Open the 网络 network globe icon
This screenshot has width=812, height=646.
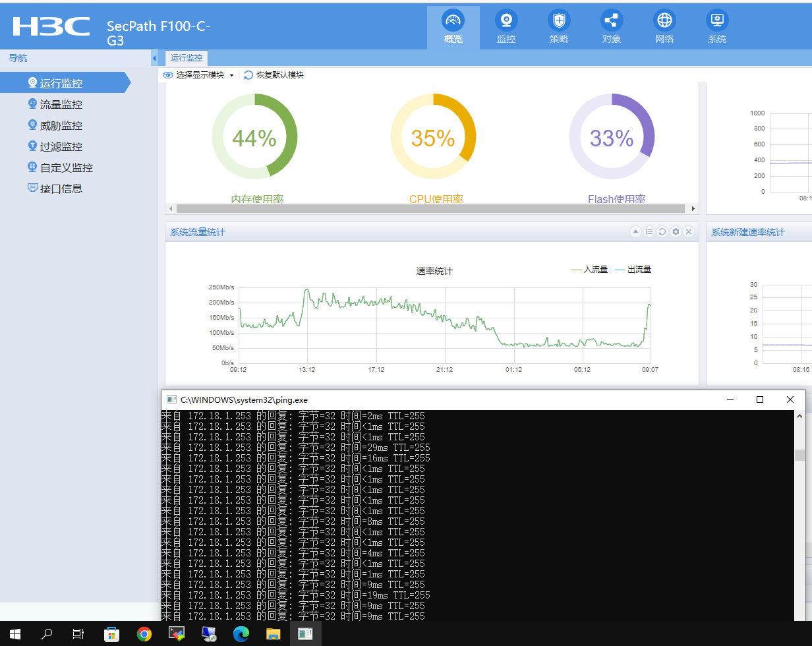tap(664, 27)
